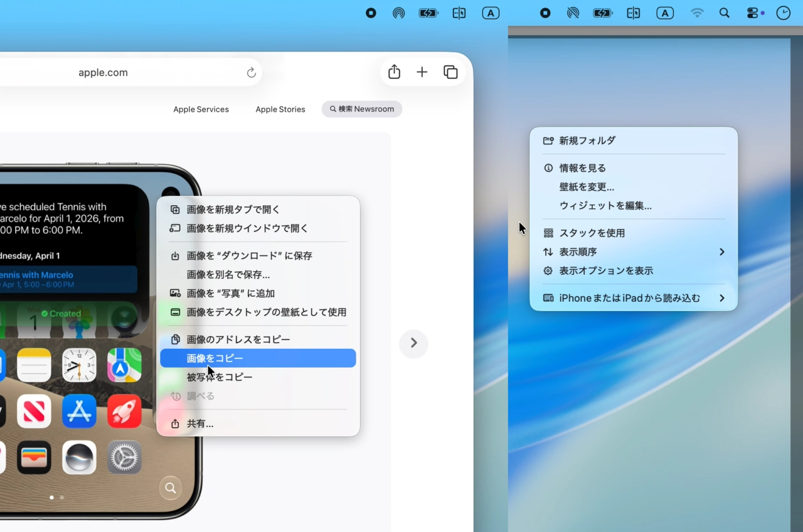The width and height of the screenshot is (803, 532).
Task: Choose 画像を新規タブで開く
Action: tap(258, 210)
